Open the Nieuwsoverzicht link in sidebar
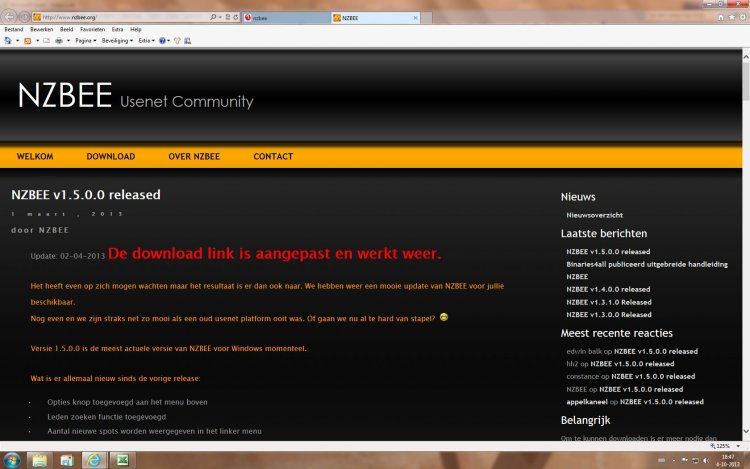 [x=595, y=215]
